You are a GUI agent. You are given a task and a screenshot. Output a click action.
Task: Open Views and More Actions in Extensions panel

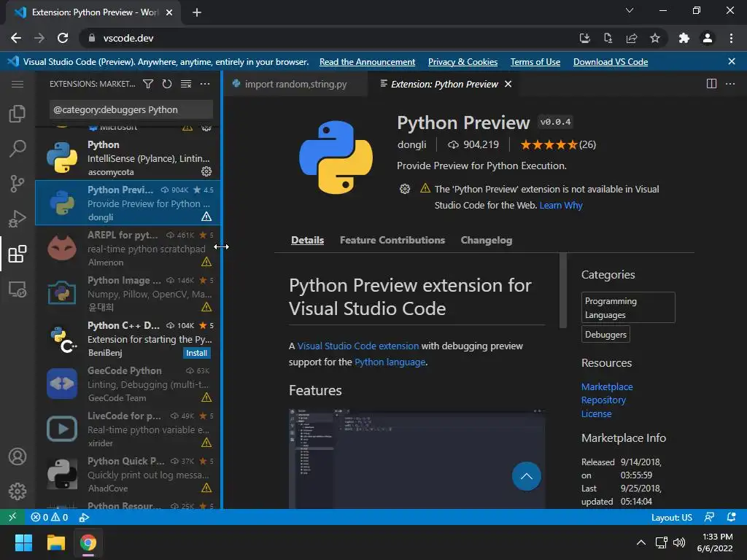tap(205, 85)
